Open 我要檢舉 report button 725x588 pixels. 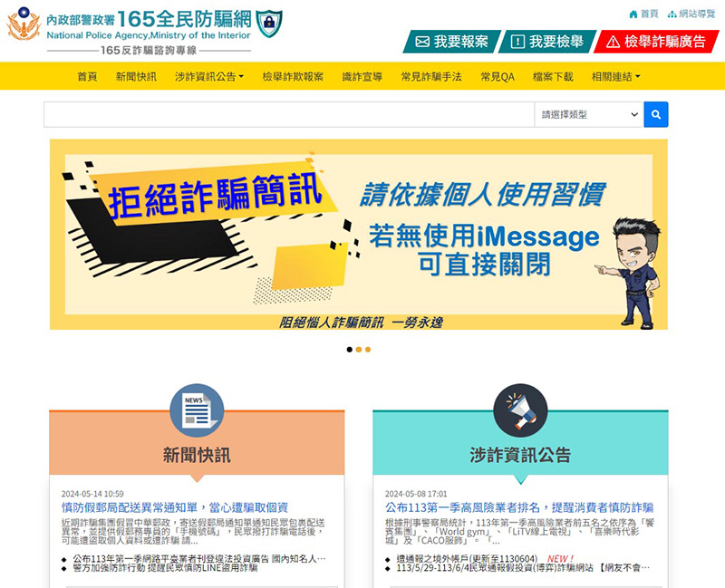(x=546, y=42)
